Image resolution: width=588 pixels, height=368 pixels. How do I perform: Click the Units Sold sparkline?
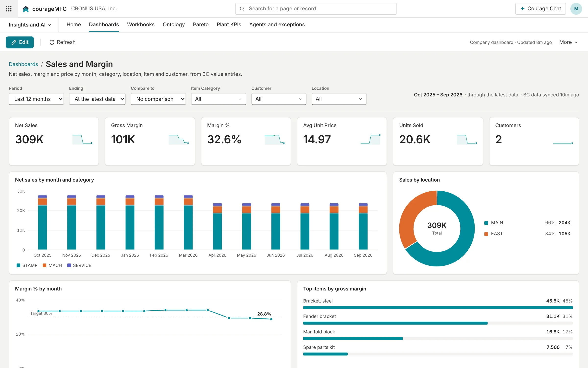click(467, 139)
